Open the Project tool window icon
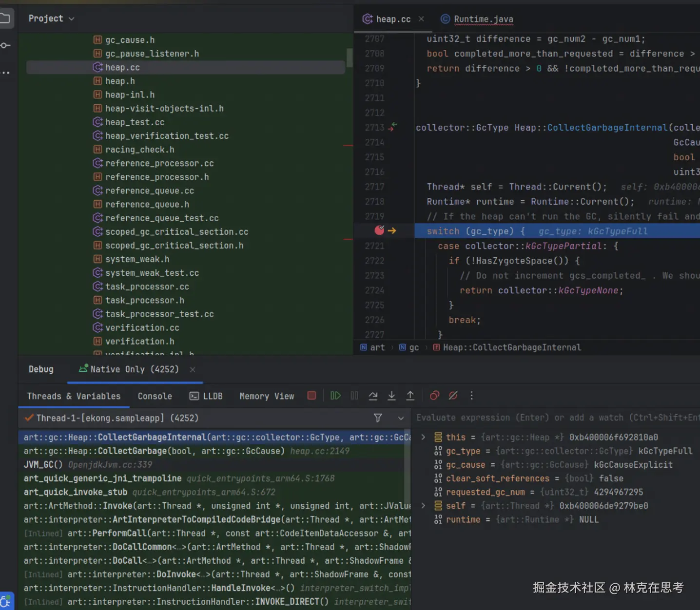 click(x=5, y=19)
